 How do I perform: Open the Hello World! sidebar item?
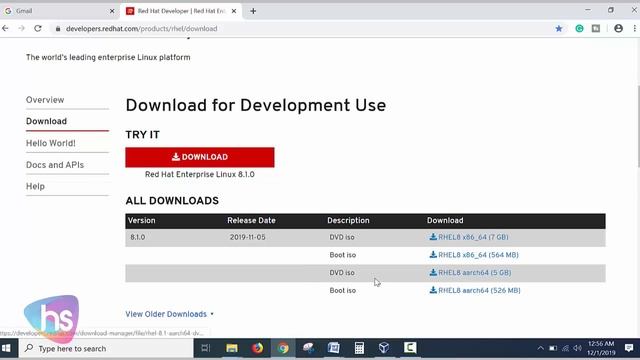pyautogui.click(x=51, y=143)
